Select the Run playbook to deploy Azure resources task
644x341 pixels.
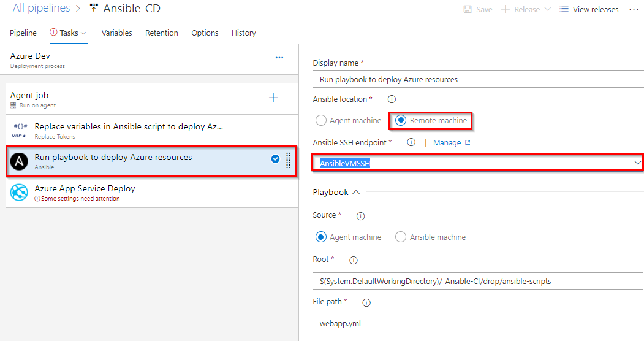(x=151, y=161)
